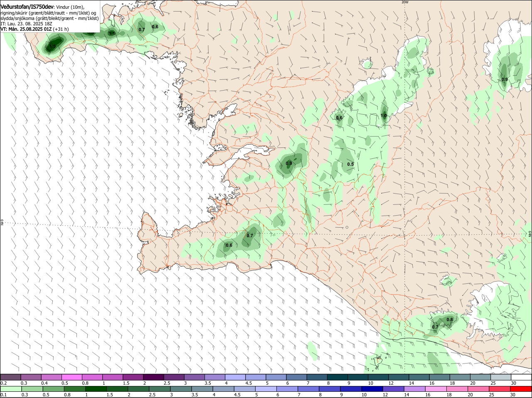Click the darkest green lower swatch starting at 1

click(x=96, y=389)
